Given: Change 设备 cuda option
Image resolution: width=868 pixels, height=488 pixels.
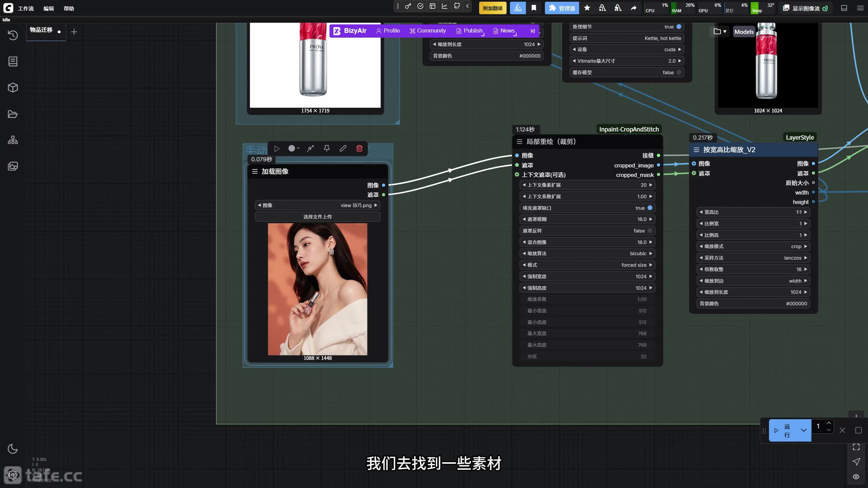Looking at the screenshot, I should coord(627,49).
